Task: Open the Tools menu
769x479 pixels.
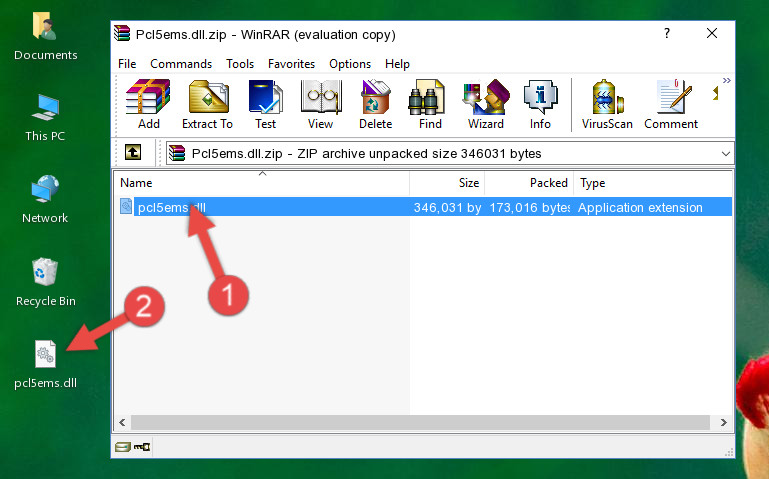Action: tap(240, 64)
